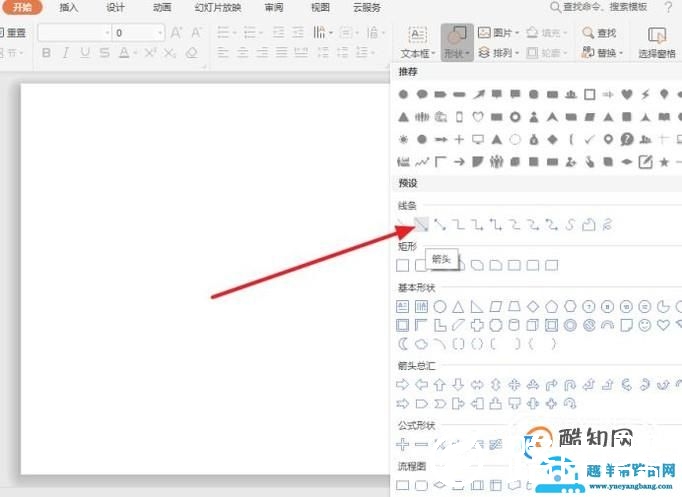Pick the freeform scribble line shape
This screenshot has width=682, height=497.
(607, 225)
